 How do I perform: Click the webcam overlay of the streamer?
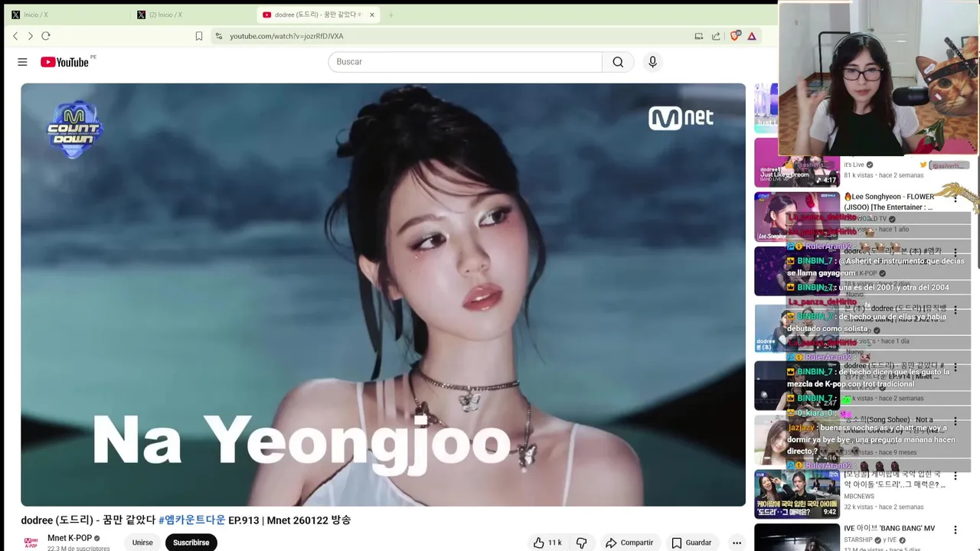pyautogui.click(x=879, y=79)
